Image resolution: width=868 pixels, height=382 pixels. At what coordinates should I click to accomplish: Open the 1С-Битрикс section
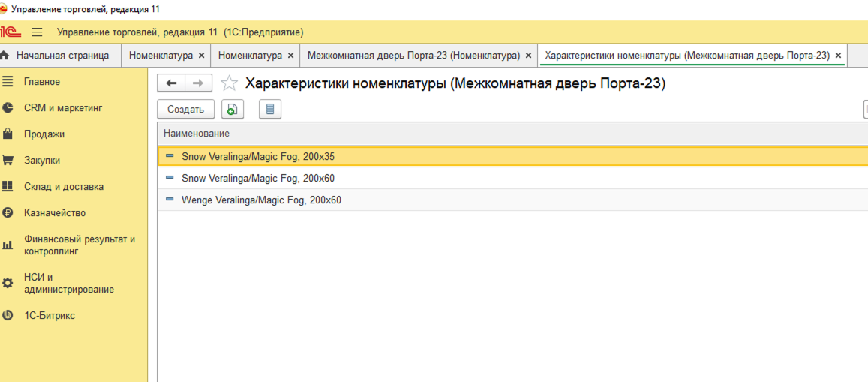point(50,316)
